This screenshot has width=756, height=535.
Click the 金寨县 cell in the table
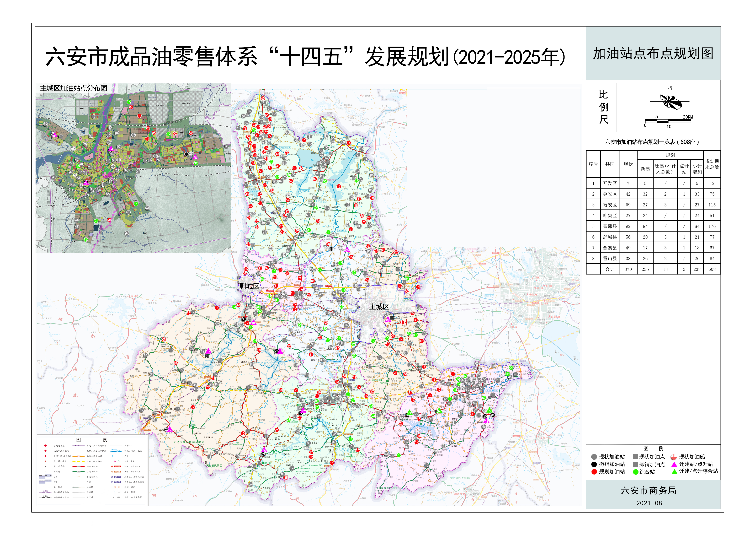coord(610,248)
